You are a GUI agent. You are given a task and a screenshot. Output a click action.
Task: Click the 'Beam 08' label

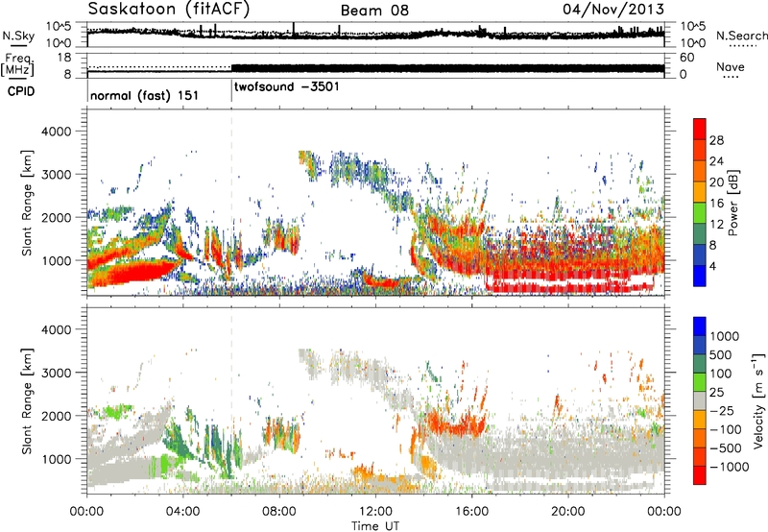click(x=374, y=11)
